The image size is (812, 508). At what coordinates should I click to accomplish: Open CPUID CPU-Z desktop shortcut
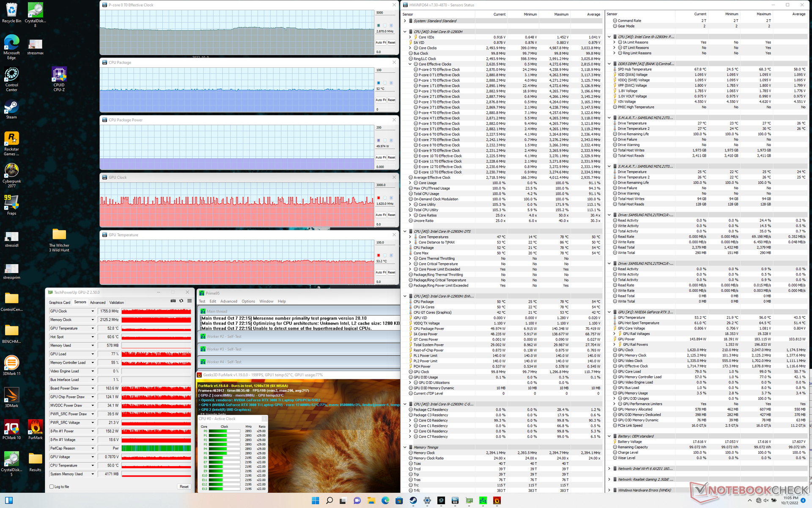pos(59,79)
